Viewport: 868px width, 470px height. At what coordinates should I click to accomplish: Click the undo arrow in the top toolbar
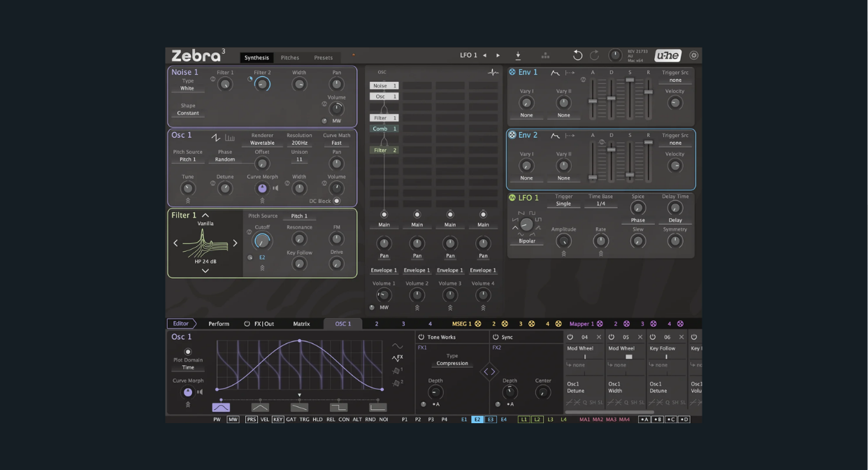[x=577, y=55]
